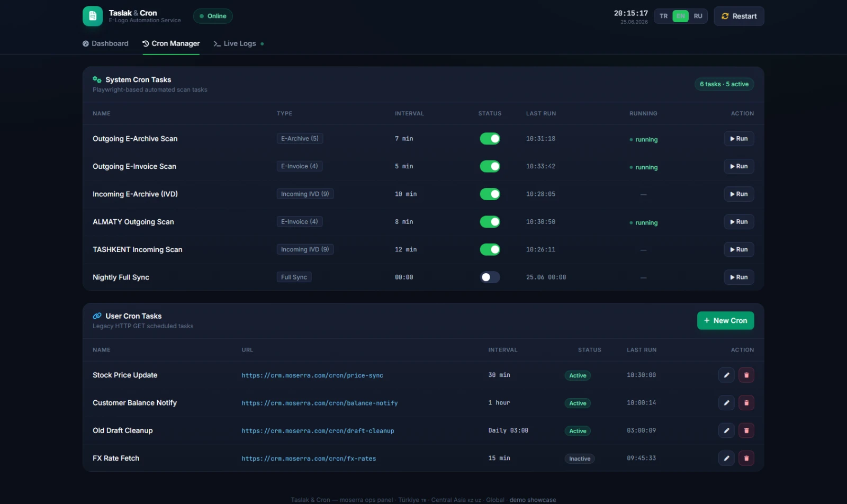Click Customer Balance Notify Active badge

click(x=578, y=403)
